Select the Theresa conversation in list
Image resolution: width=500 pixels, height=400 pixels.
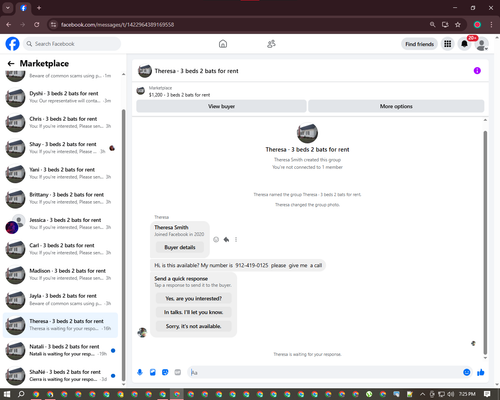coord(60,325)
